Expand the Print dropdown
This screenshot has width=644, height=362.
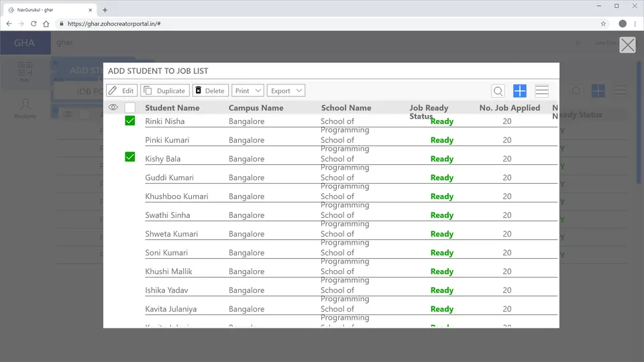tap(248, 90)
